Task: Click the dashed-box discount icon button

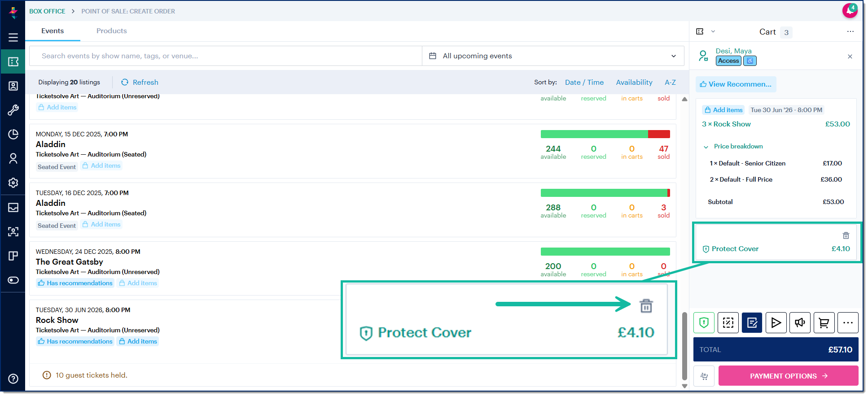Action: click(728, 322)
